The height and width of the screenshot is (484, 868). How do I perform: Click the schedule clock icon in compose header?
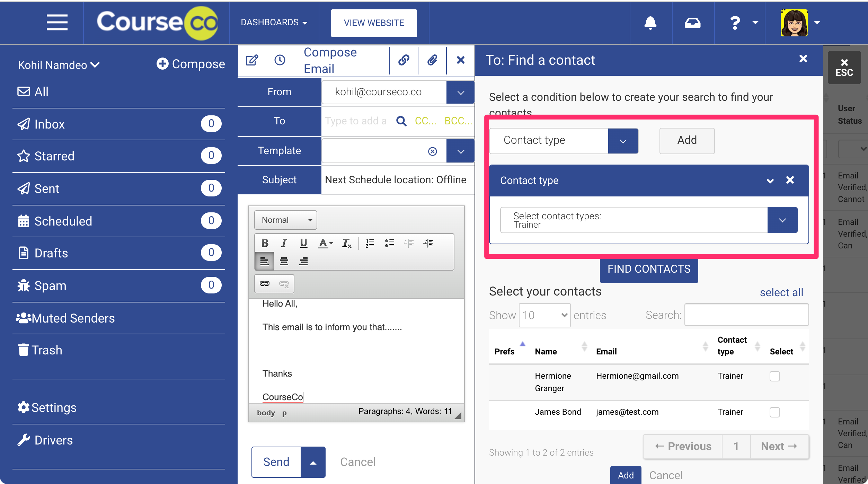pos(280,60)
